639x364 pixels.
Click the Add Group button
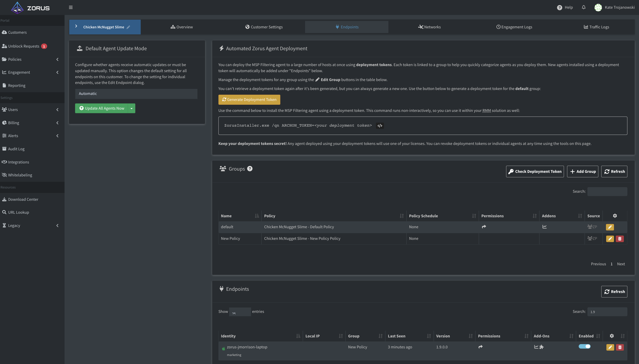[582, 171]
